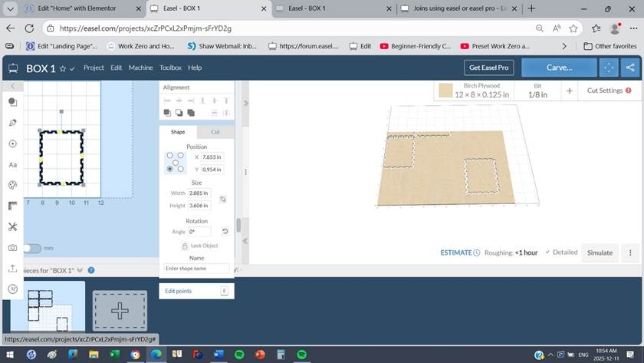
Task: Click the jog machine crosshair icon
Action: pos(609,68)
